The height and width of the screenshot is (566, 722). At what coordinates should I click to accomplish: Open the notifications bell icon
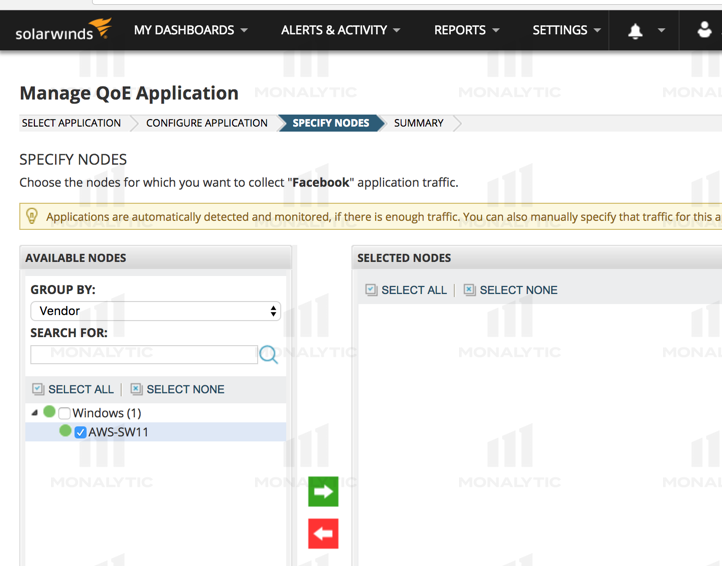pyautogui.click(x=635, y=31)
